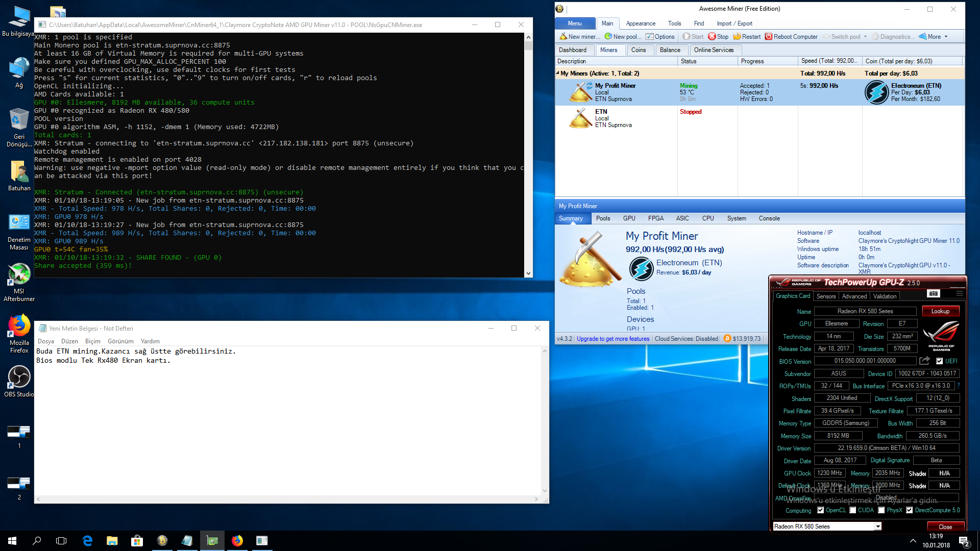This screenshot has width=980, height=551.
Task: Click inside the Notepad text area
Action: [288, 421]
